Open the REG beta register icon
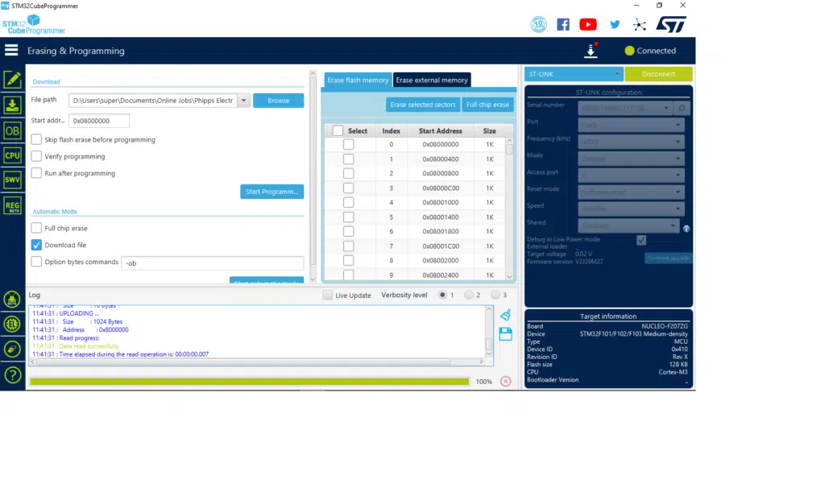825x504 pixels. 12,205
